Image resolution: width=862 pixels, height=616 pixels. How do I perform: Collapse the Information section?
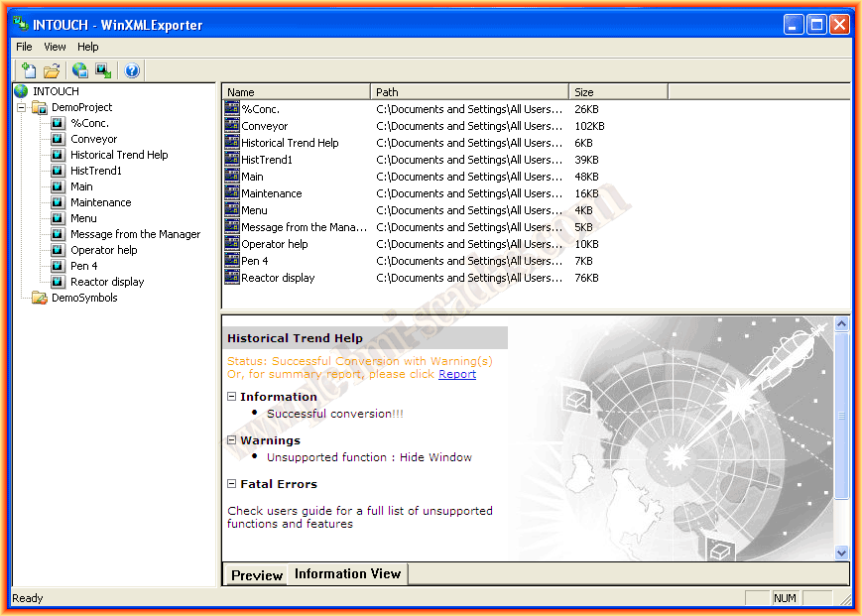click(x=232, y=397)
